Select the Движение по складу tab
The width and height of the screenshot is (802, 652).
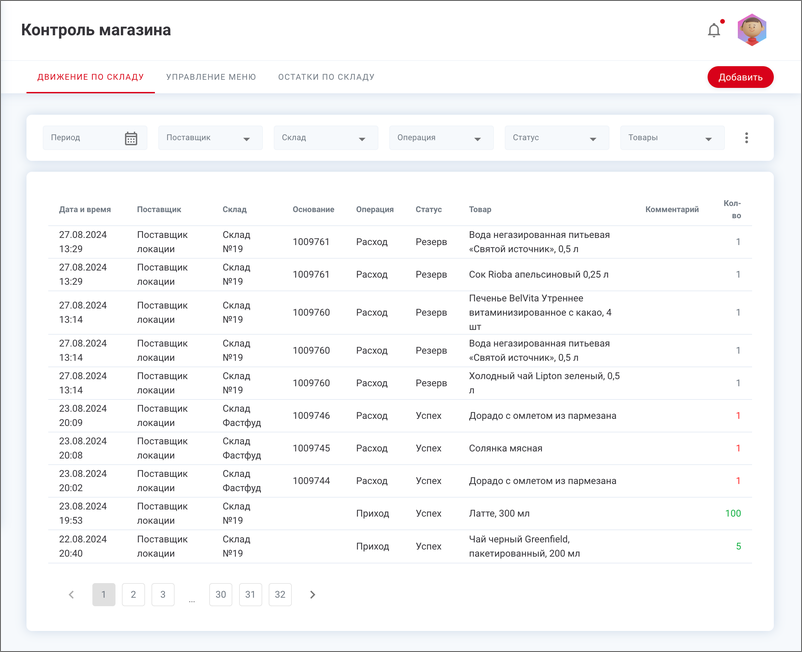pyautogui.click(x=91, y=77)
